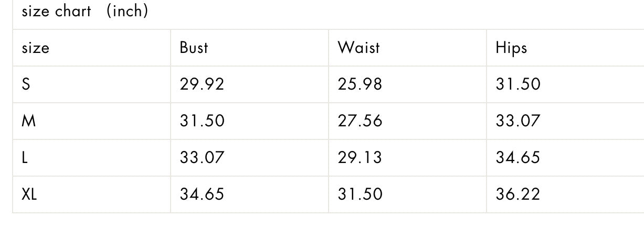
Task: Select the L bust value 33.07
Action: click(202, 158)
